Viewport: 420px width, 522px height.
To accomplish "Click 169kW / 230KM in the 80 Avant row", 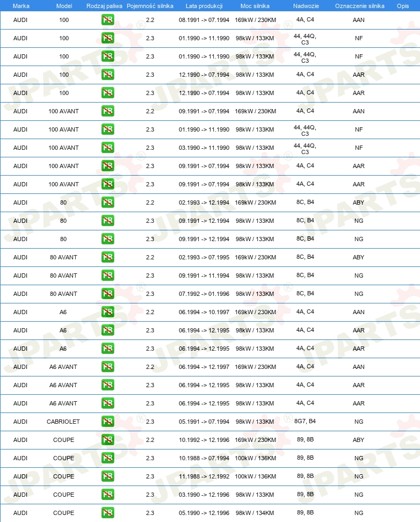I will coord(255,257).
